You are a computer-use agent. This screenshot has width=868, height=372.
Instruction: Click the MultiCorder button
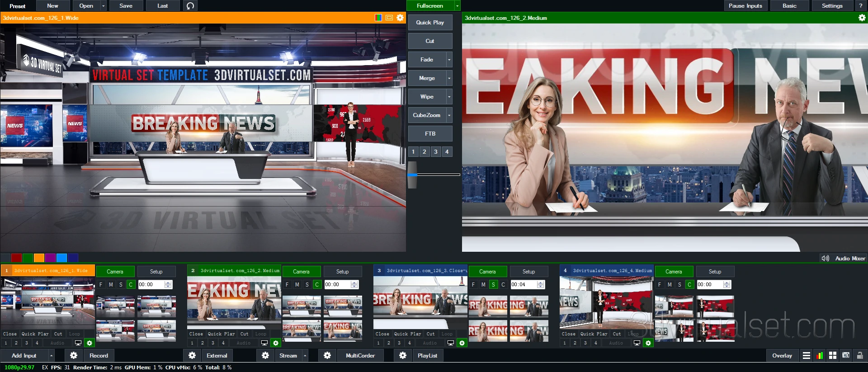click(x=360, y=356)
